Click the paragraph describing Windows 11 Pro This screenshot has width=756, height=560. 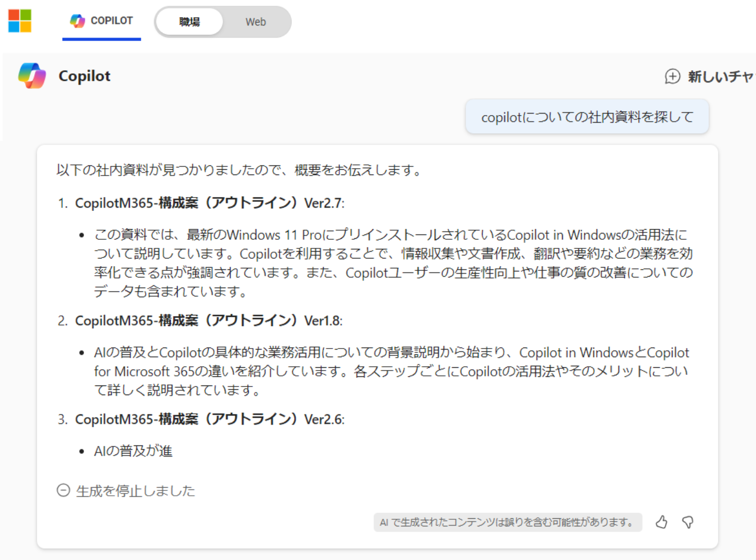coord(393,263)
